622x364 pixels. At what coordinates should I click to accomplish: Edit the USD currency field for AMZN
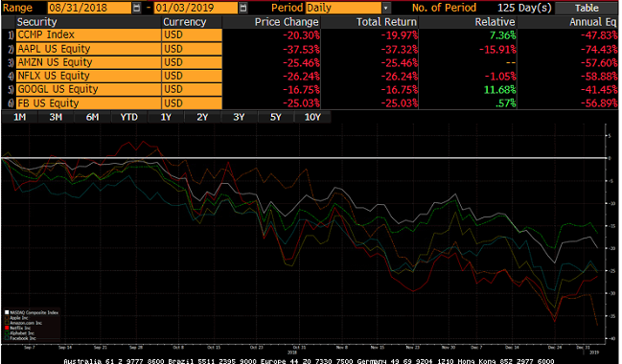[192, 62]
